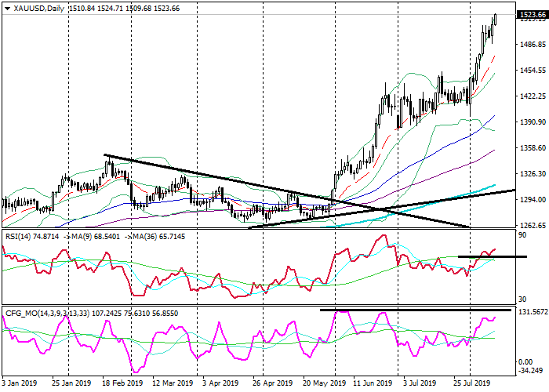Click the 11 Jun 2019 date label
Screen dimensions: 549x392
(373, 385)
